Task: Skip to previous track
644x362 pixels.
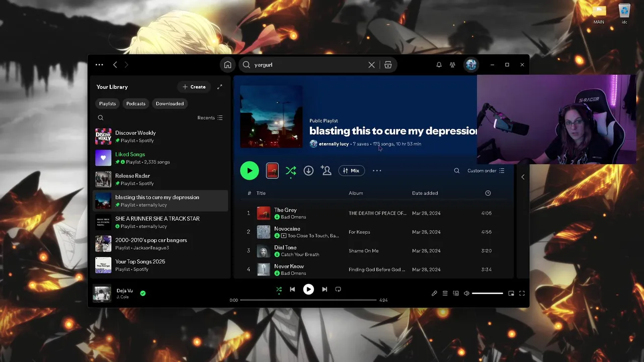Action: pos(292,290)
